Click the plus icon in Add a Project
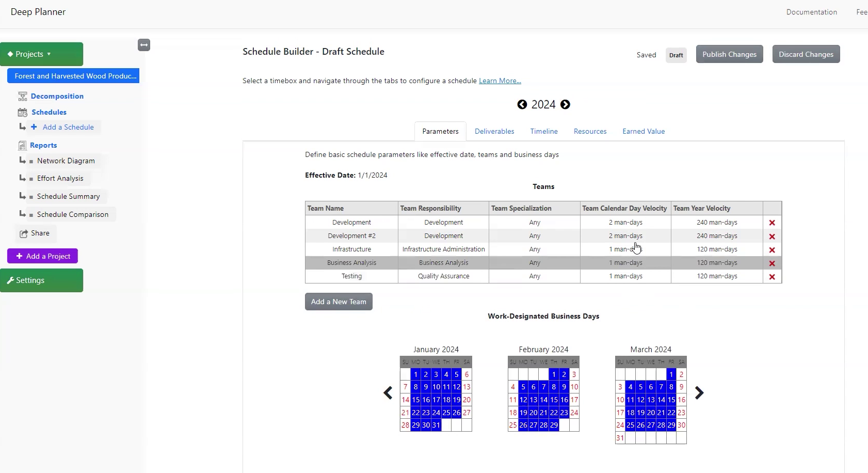868x473 pixels. (x=20, y=256)
